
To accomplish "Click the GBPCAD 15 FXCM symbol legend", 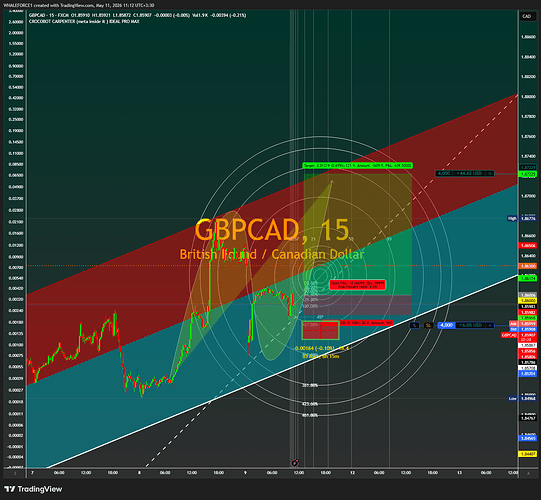I will coord(48,15).
